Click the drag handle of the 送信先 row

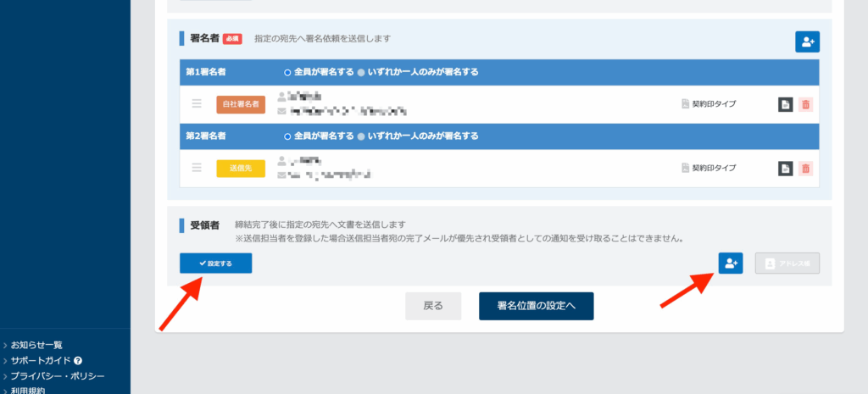[197, 168]
